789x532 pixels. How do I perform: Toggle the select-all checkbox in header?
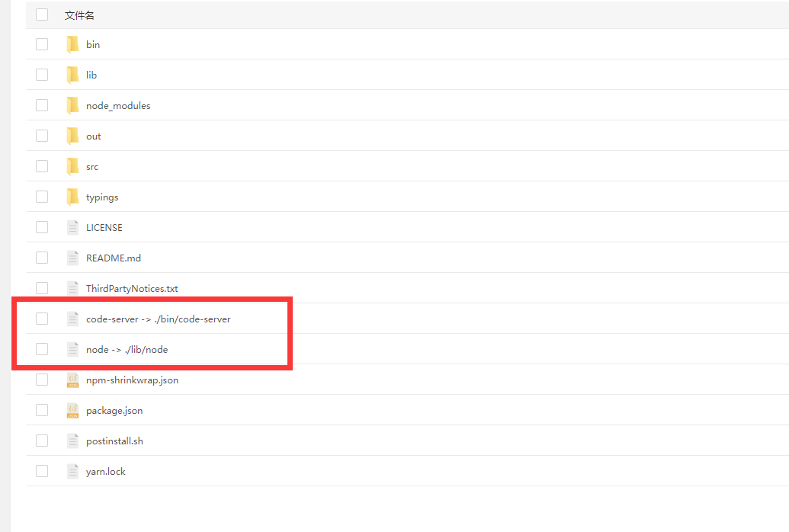point(42,14)
